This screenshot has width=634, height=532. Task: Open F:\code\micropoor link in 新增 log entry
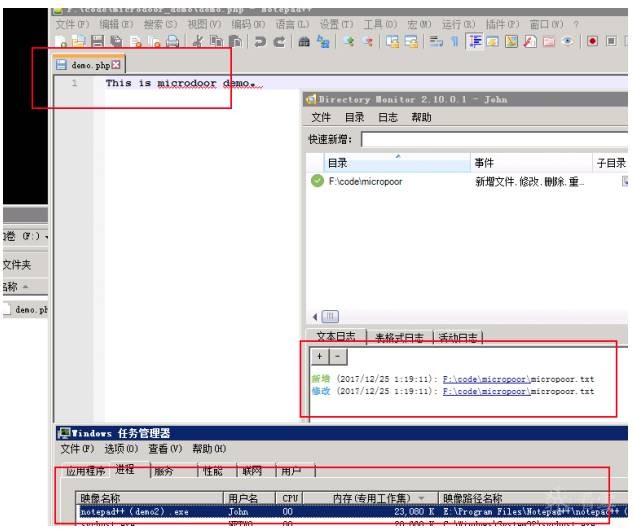pyautogui.click(x=482, y=380)
